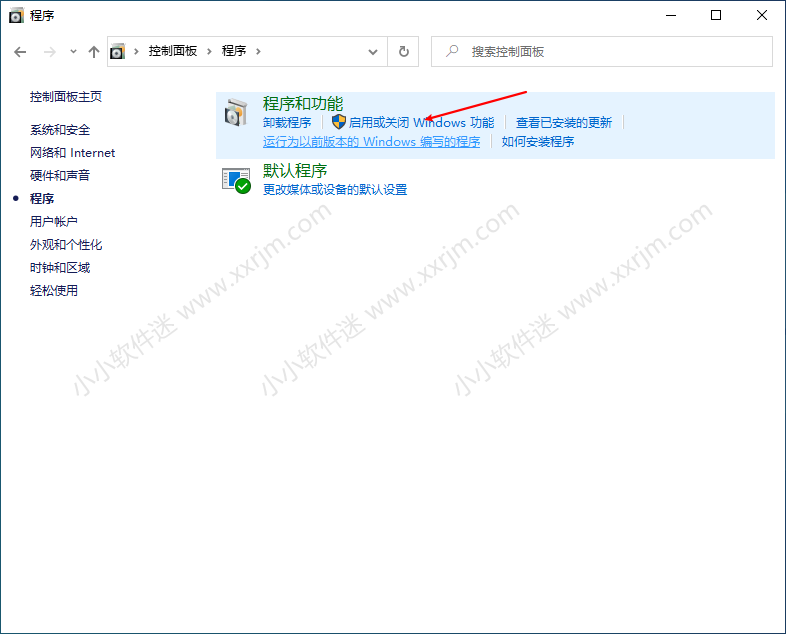Open 运行为以前版本的 Windows 编写的程序
Screen dimensions: 786x634
pos(371,142)
